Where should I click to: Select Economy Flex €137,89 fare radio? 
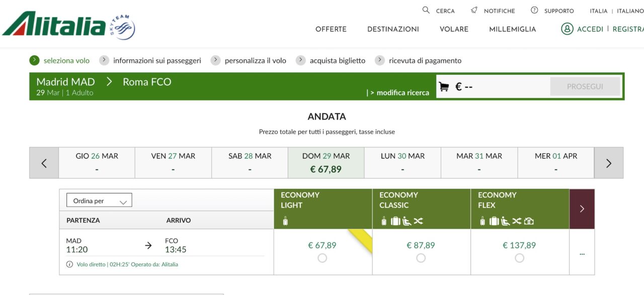[x=520, y=258]
